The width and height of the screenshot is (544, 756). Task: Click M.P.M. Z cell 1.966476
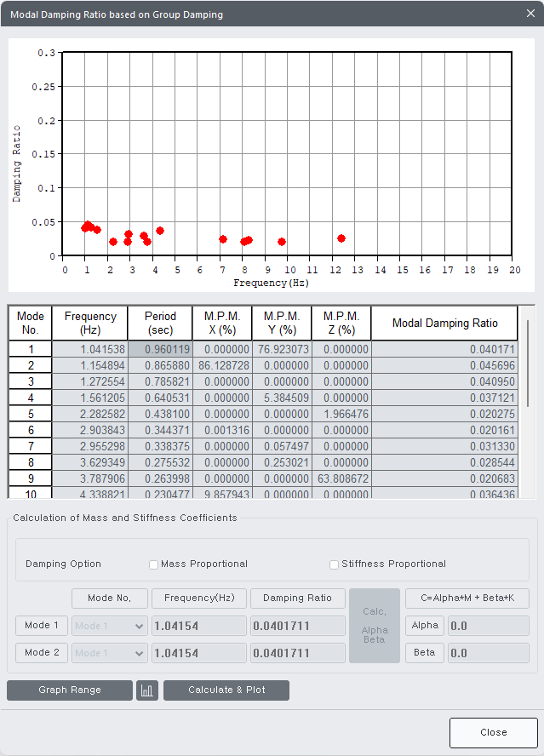pyautogui.click(x=341, y=414)
